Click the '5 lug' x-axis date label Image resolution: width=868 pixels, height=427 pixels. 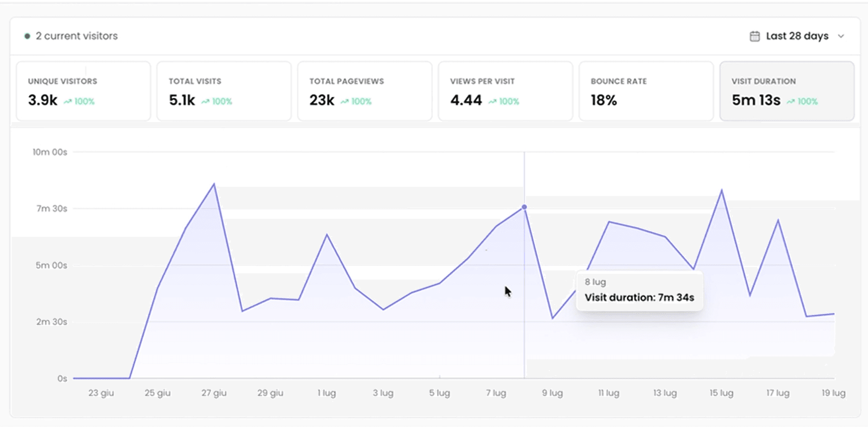coord(439,393)
